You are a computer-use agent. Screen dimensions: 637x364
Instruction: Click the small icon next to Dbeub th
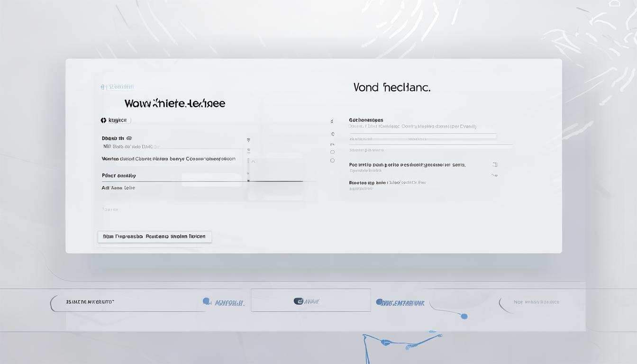(x=129, y=138)
